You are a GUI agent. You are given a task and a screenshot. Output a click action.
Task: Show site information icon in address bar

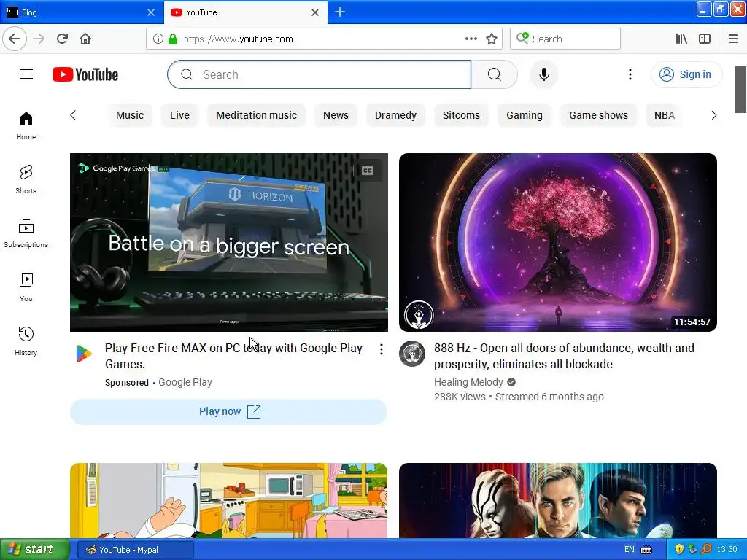158,39
